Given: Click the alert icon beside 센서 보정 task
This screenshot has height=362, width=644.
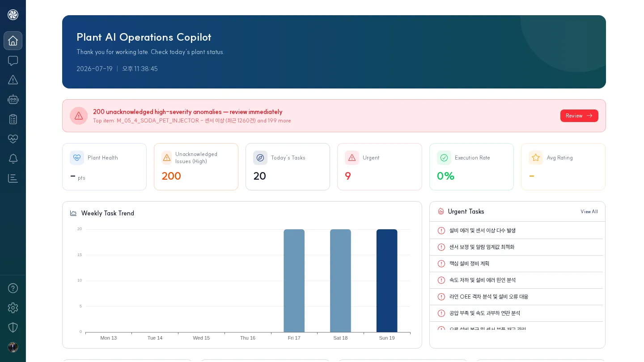Looking at the screenshot, I should (x=441, y=247).
